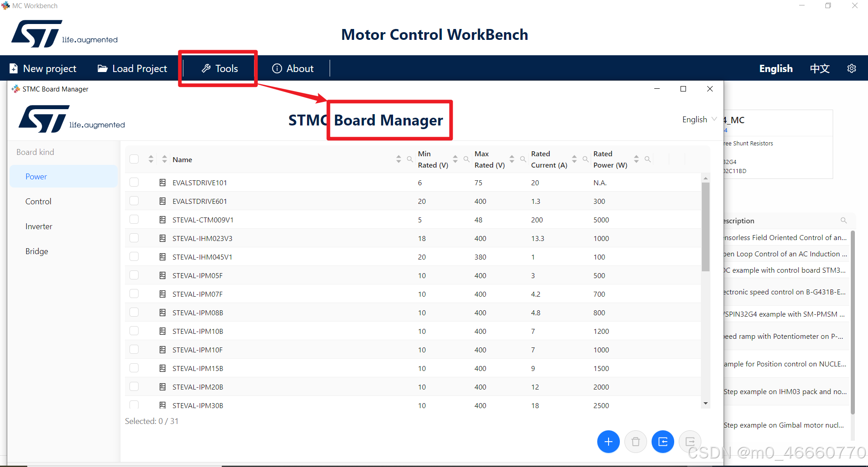The height and width of the screenshot is (467, 868).
Task: Click the blue import board button
Action: (x=662, y=442)
